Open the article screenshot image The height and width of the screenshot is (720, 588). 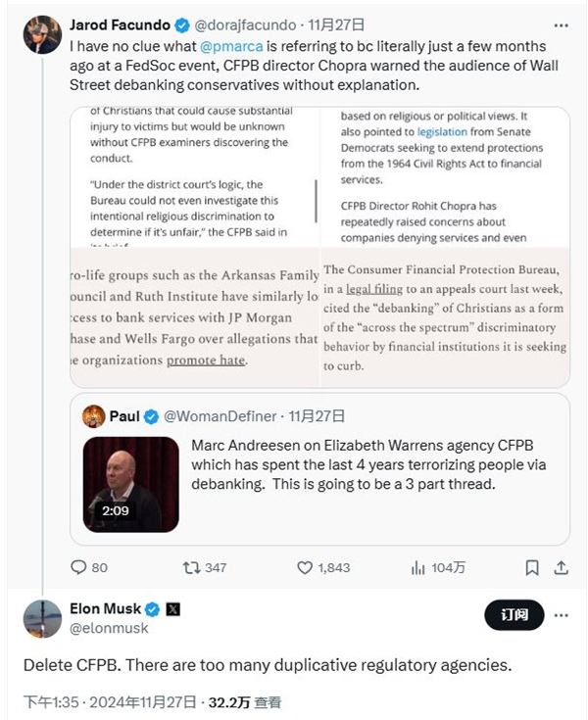[319, 246]
